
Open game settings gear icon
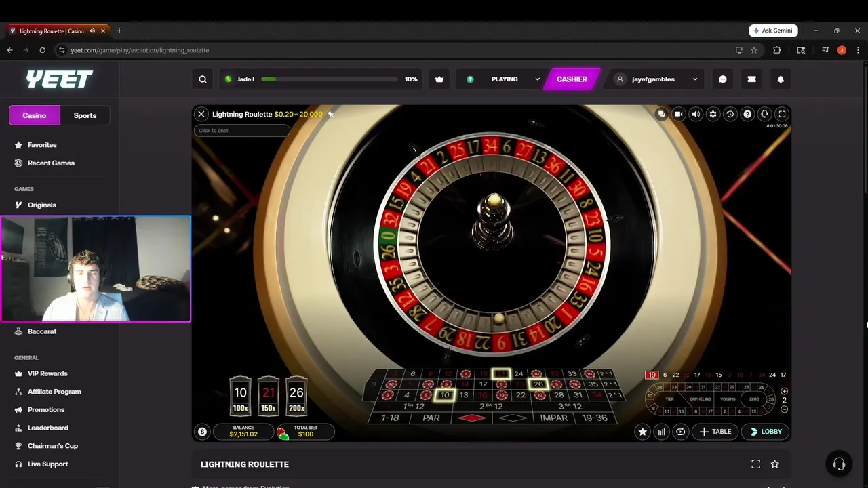click(713, 115)
